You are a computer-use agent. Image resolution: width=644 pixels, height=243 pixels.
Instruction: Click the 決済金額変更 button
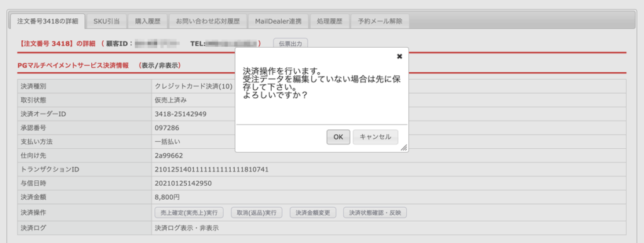313,213
